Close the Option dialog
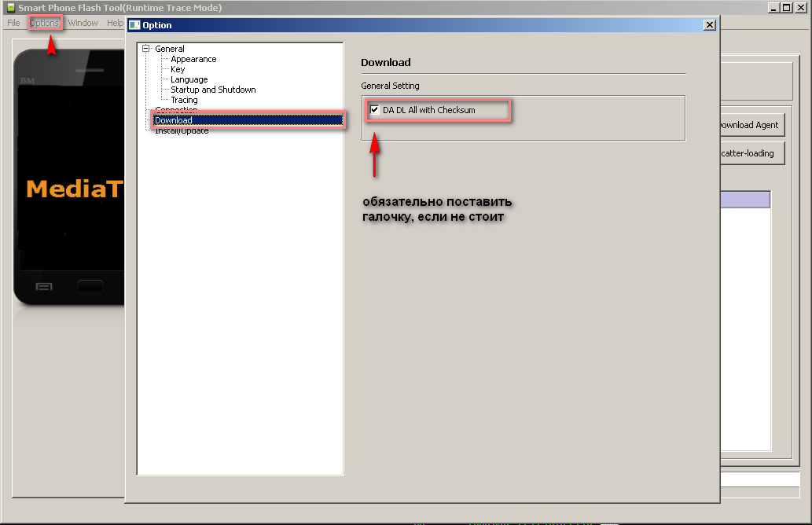Viewport: 812px width, 525px height. (x=710, y=25)
